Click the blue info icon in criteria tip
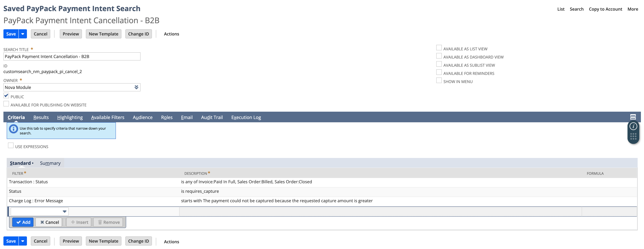Screen dimensions: 644x249 13,129
